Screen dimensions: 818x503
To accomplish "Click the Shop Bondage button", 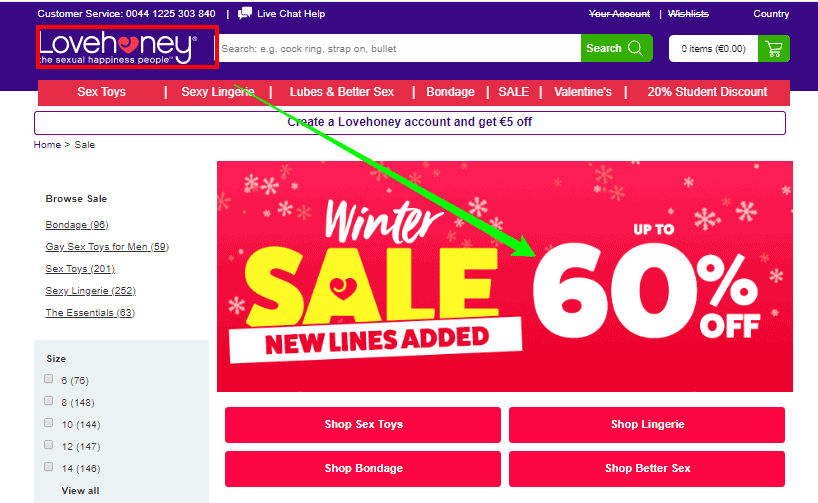I will coord(363,469).
